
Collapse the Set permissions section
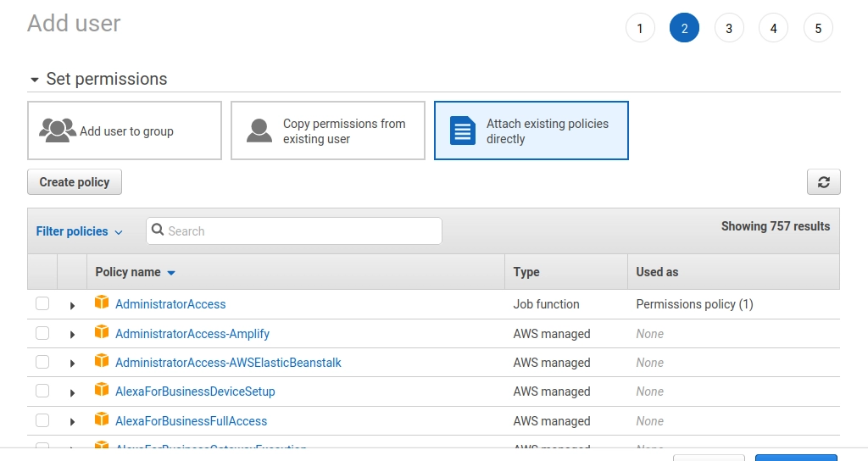click(x=34, y=80)
